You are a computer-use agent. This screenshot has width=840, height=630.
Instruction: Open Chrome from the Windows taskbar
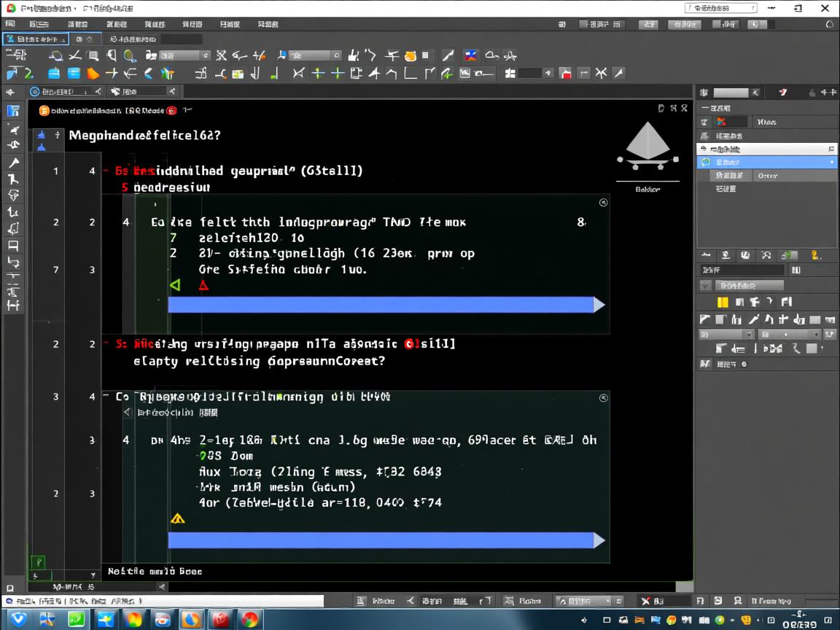tap(250, 620)
